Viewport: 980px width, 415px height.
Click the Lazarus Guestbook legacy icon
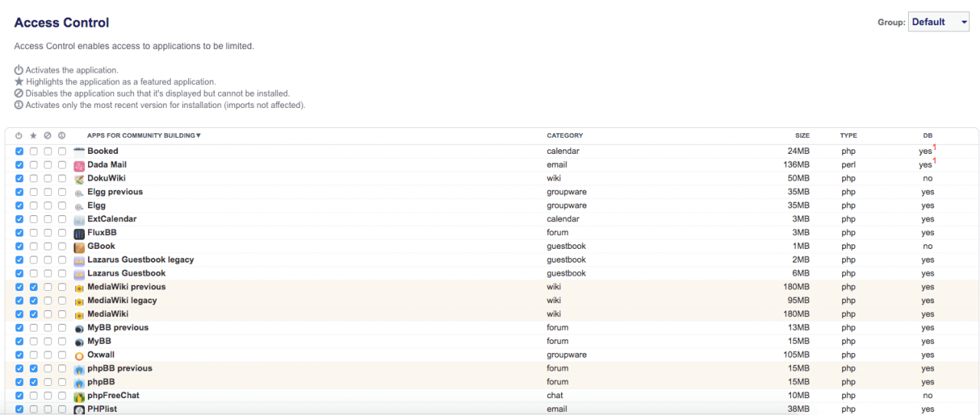(79, 260)
